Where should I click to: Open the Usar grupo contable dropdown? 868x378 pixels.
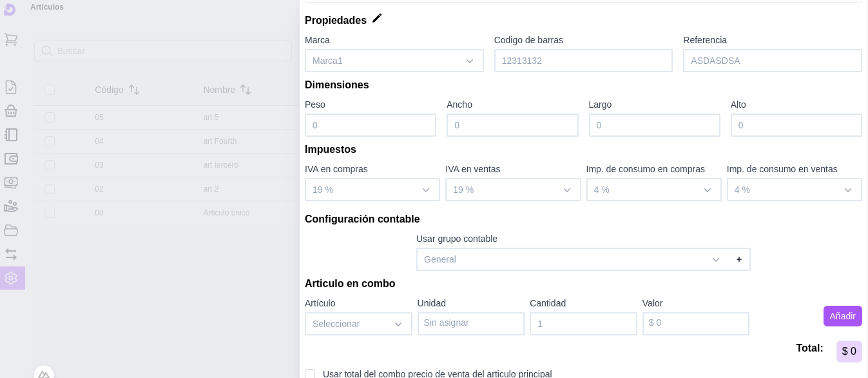click(x=572, y=259)
